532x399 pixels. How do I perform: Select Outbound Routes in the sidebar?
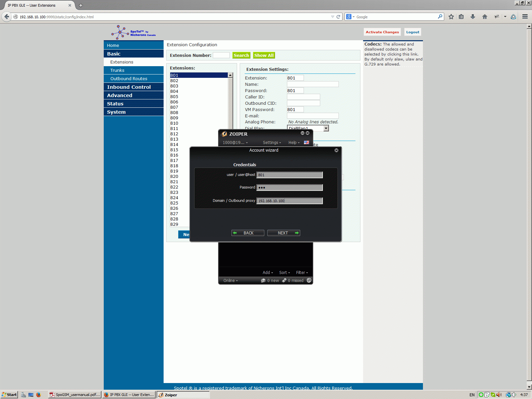134,78
